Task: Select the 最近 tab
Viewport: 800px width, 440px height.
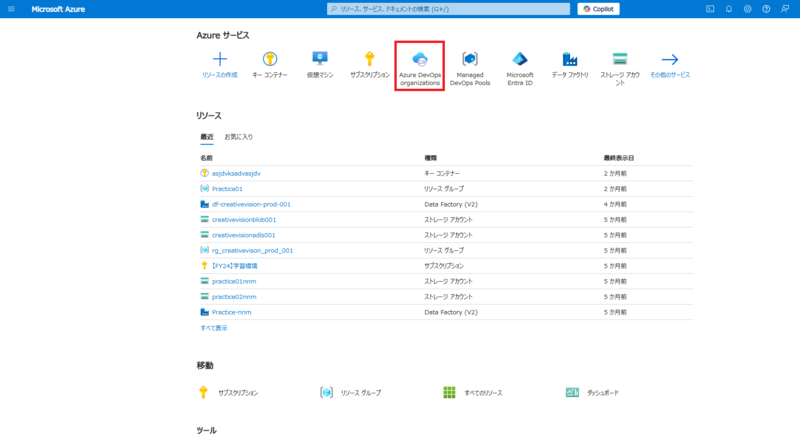Action: tap(207, 137)
